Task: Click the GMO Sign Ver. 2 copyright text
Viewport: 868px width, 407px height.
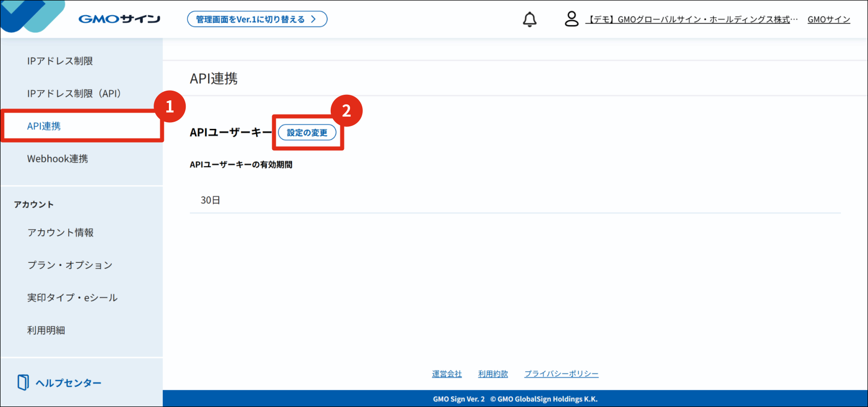Action: (515, 399)
